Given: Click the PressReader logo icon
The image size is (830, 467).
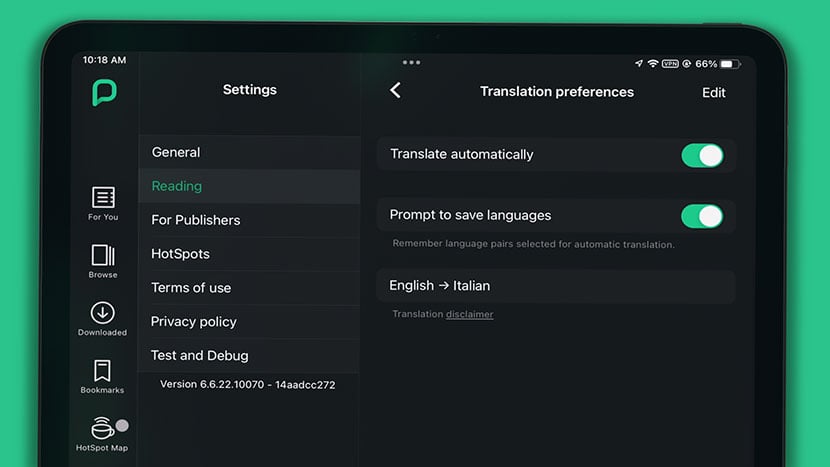Looking at the screenshot, I should point(104,93).
